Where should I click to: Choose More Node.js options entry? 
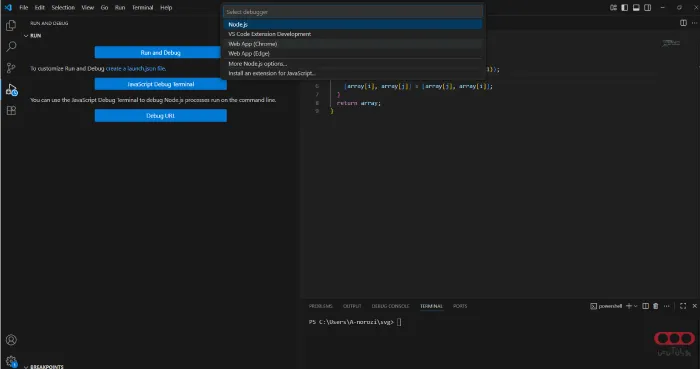(x=353, y=64)
